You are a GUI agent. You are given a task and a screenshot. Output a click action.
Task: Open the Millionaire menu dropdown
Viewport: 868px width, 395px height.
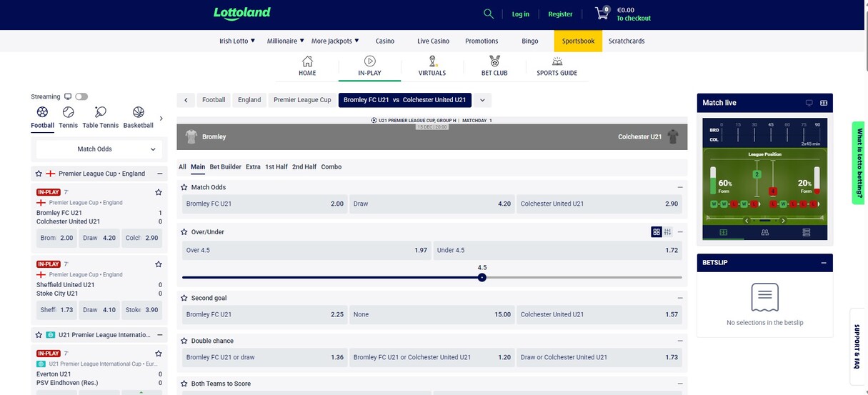click(286, 41)
